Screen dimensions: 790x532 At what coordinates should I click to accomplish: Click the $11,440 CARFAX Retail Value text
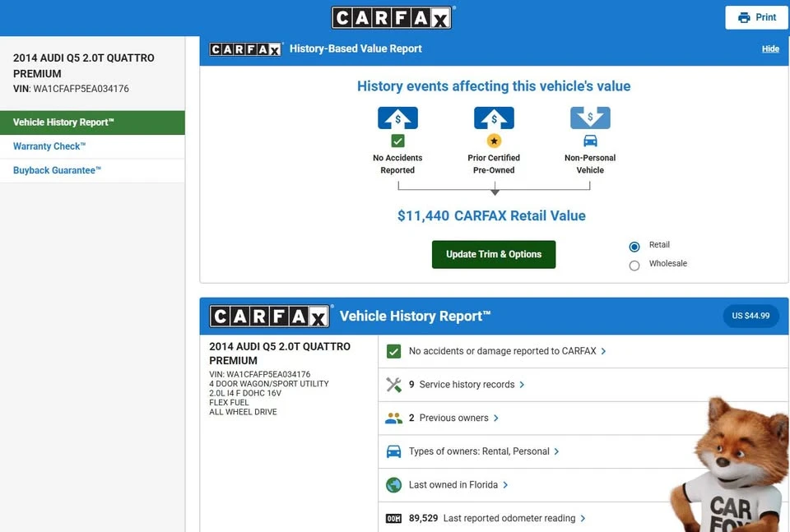[x=491, y=216]
